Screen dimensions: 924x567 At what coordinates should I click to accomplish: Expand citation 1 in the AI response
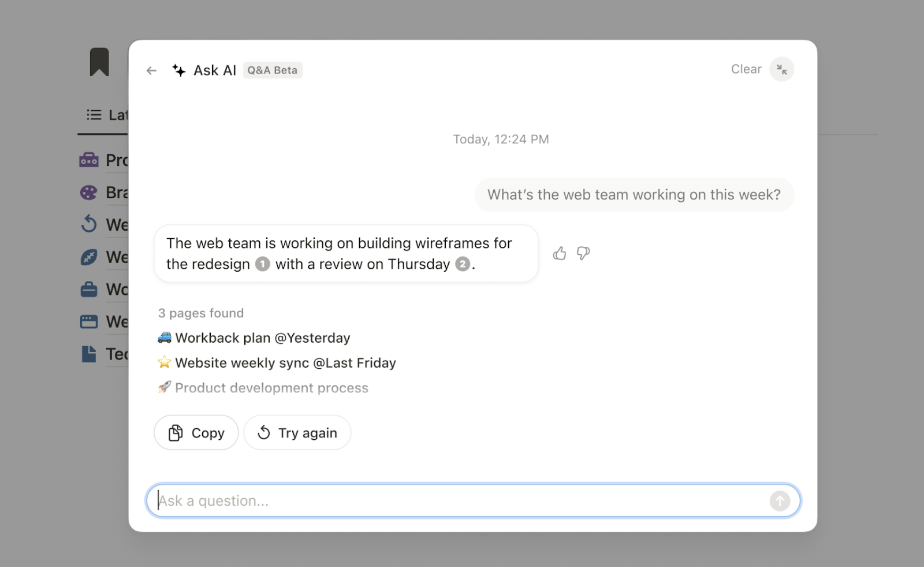(263, 264)
